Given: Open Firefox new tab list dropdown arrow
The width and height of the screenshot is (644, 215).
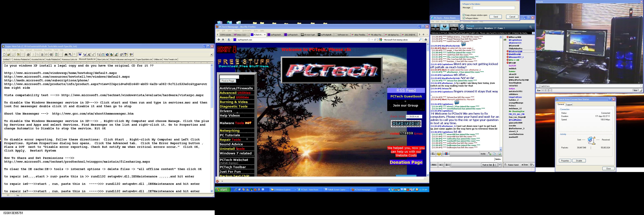Looking at the screenshot, I should (427, 35).
